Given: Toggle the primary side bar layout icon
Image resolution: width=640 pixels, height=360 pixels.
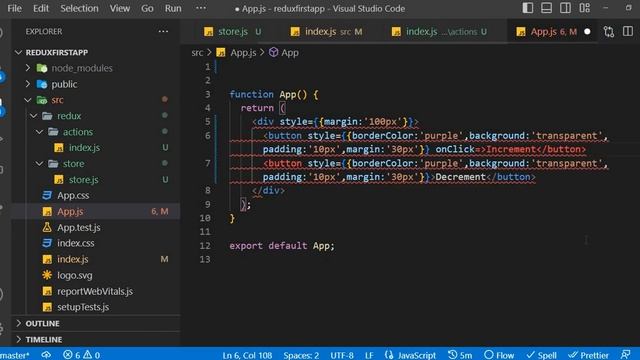Looking at the screenshot, I should pyautogui.click(x=527, y=8).
